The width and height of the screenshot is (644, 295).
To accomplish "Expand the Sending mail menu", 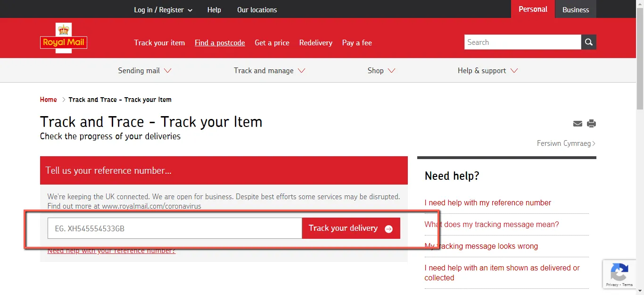I will click(144, 70).
